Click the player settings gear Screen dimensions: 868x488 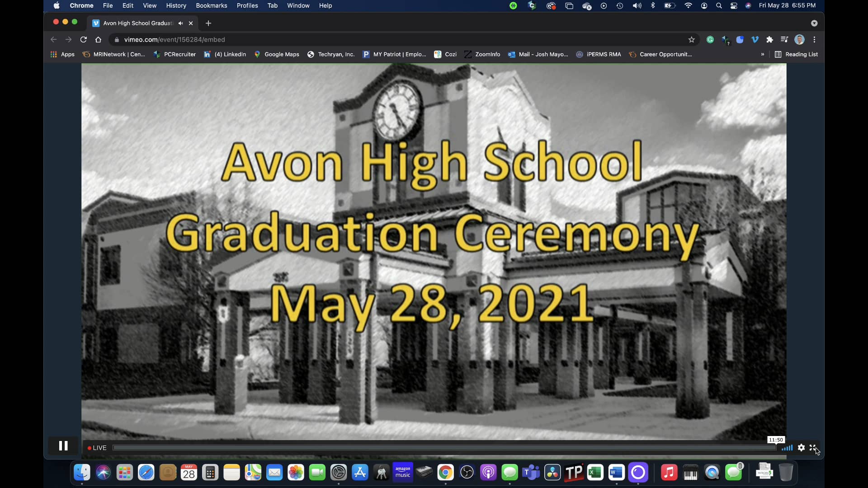[x=801, y=448]
